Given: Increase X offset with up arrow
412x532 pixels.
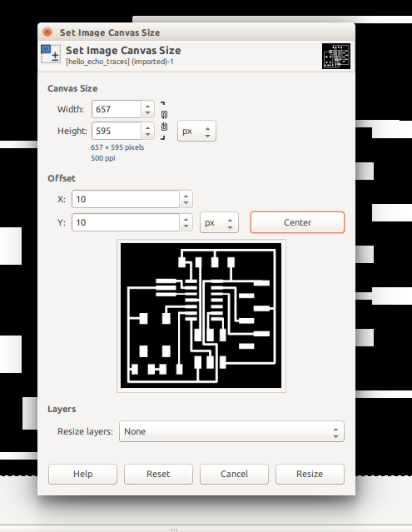Looking at the screenshot, I should (x=186, y=196).
